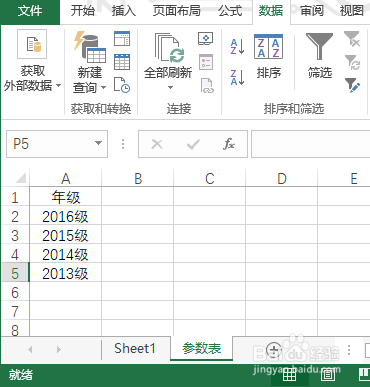This screenshot has height=387, width=370.
Task: Click the formula bar Cancel icon
Action: coord(157,144)
